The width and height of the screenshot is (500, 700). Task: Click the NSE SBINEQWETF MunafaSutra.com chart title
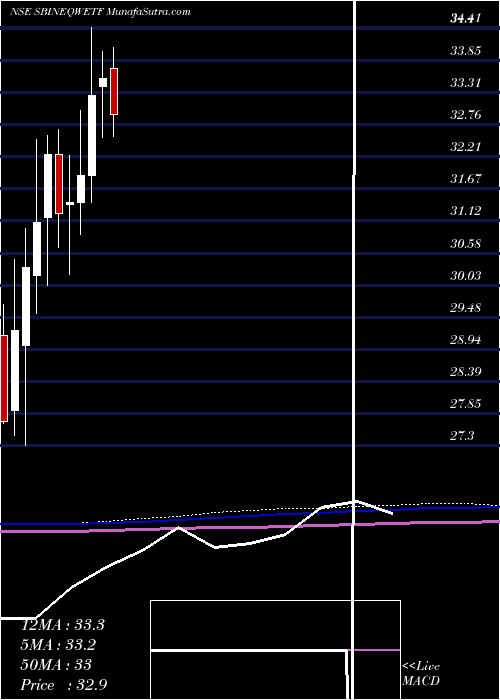tap(101, 12)
